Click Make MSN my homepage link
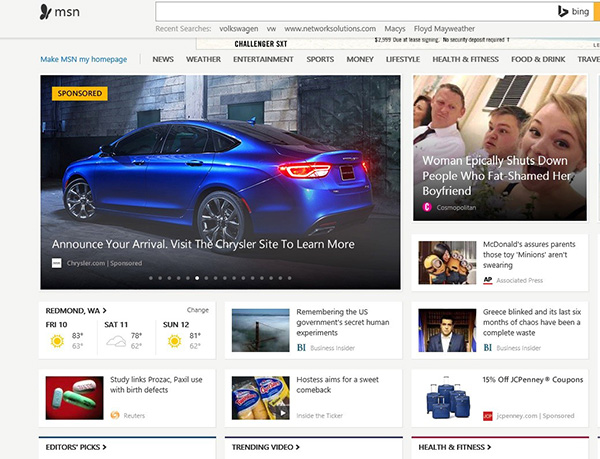 tap(84, 59)
